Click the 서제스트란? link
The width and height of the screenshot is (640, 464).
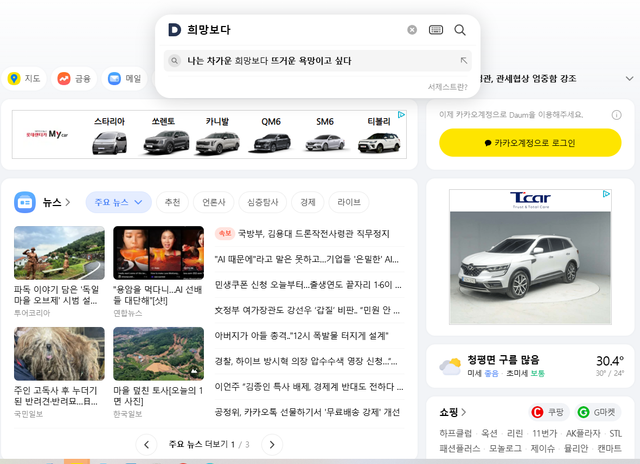447,87
